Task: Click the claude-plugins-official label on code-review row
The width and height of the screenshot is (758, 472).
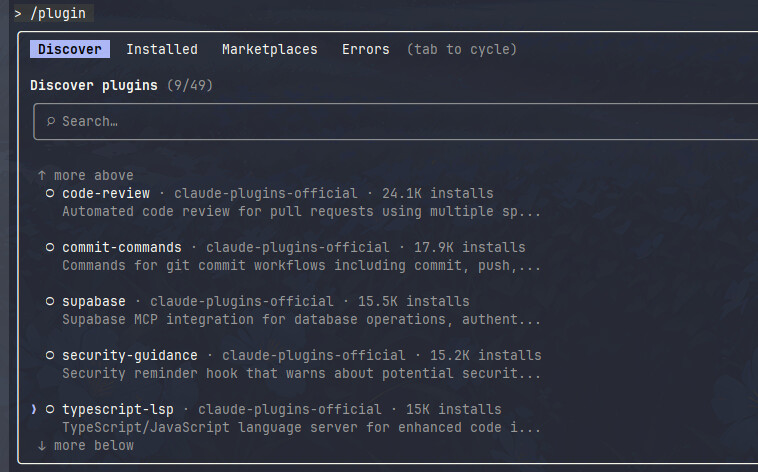Action: click(265, 193)
